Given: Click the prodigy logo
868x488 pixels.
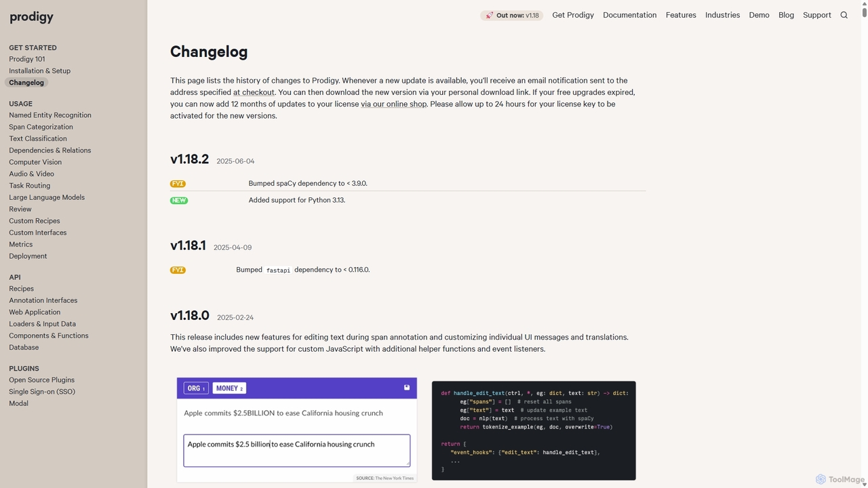Looking at the screenshot, I should pos(31,17).
